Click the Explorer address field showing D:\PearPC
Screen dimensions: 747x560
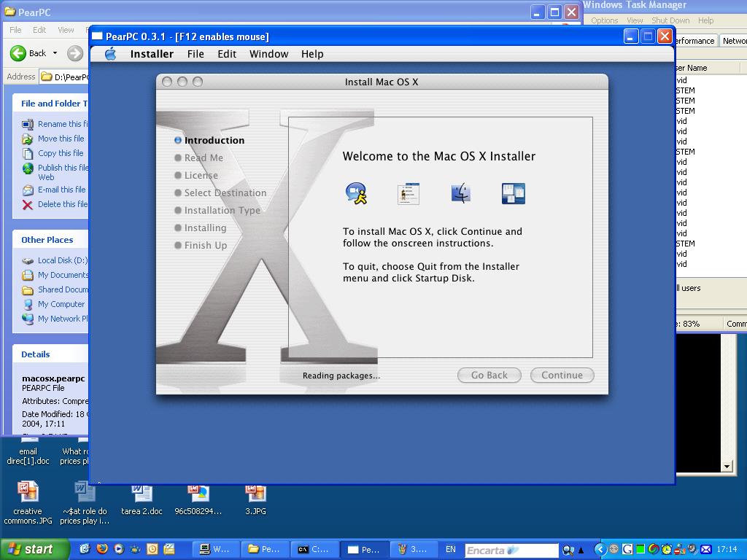coord(64,77)
